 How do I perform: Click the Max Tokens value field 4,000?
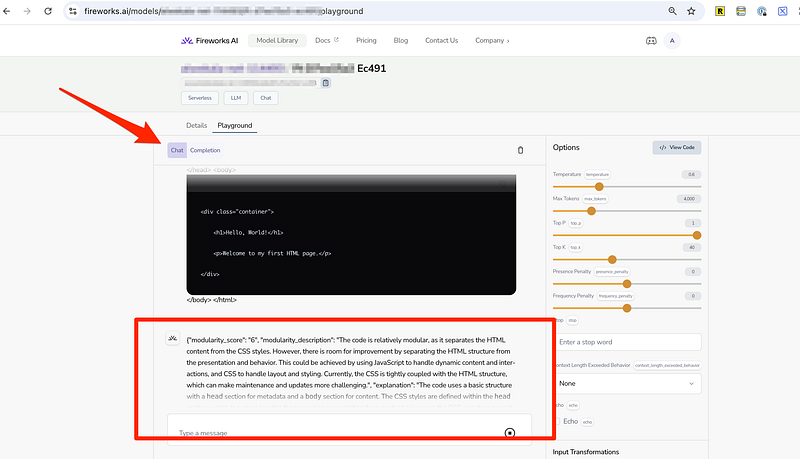click(x=689, y=198)
